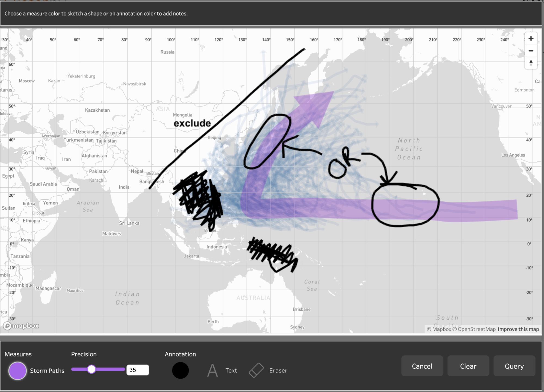Click the AUSTRALIA map label

coord(253,298)
